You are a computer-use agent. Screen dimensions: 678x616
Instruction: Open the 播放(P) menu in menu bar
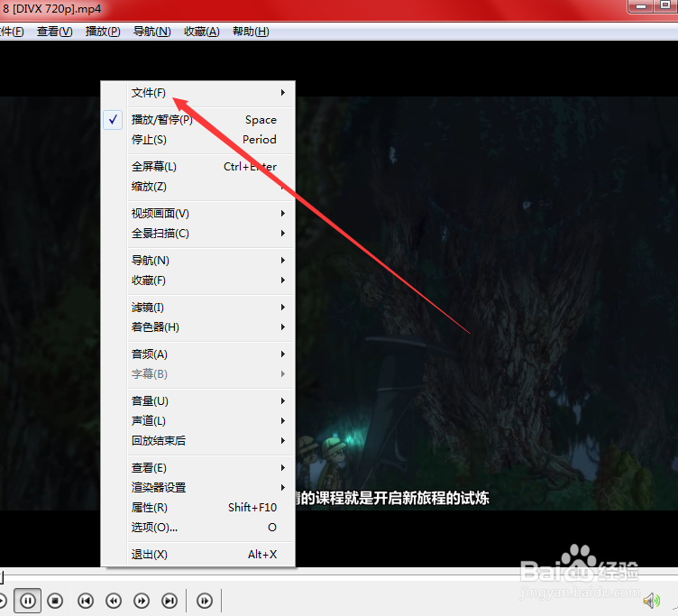(103, 32)
